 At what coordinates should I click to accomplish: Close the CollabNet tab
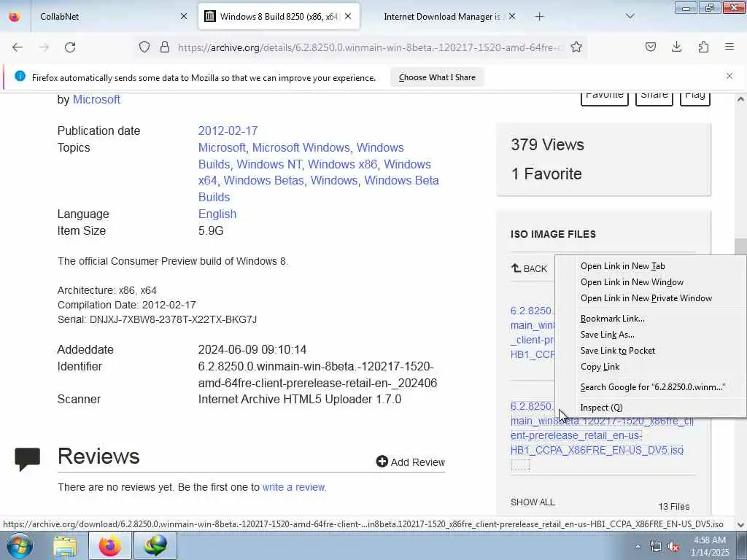pos(183,16)
